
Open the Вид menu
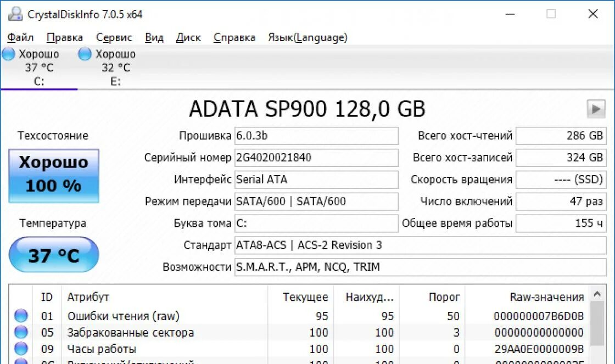[154, 37]
